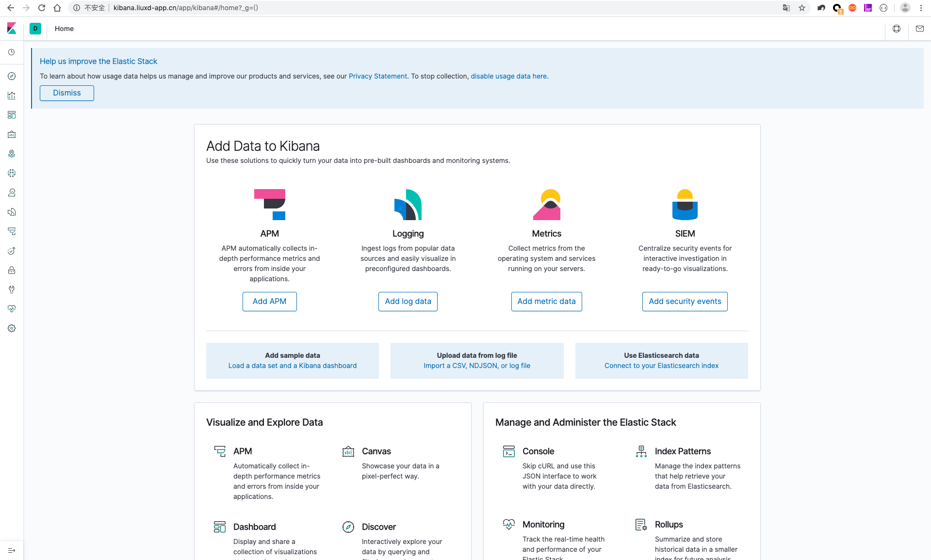Click the Add security events button
Image resolution: width=931 pixels, height=560 pixels.
tap(685, 302)
